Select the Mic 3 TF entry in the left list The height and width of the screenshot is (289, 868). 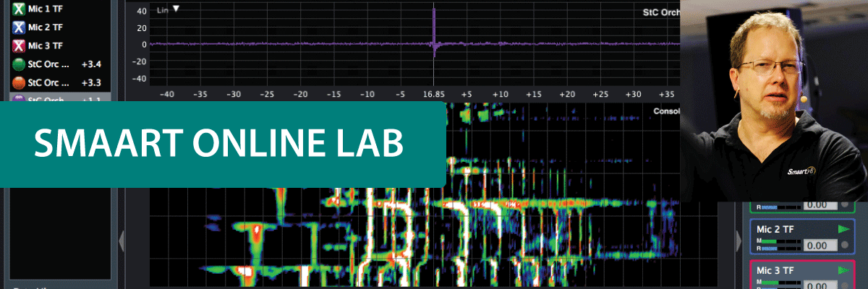pyautogui.click(x=60, y=46)
